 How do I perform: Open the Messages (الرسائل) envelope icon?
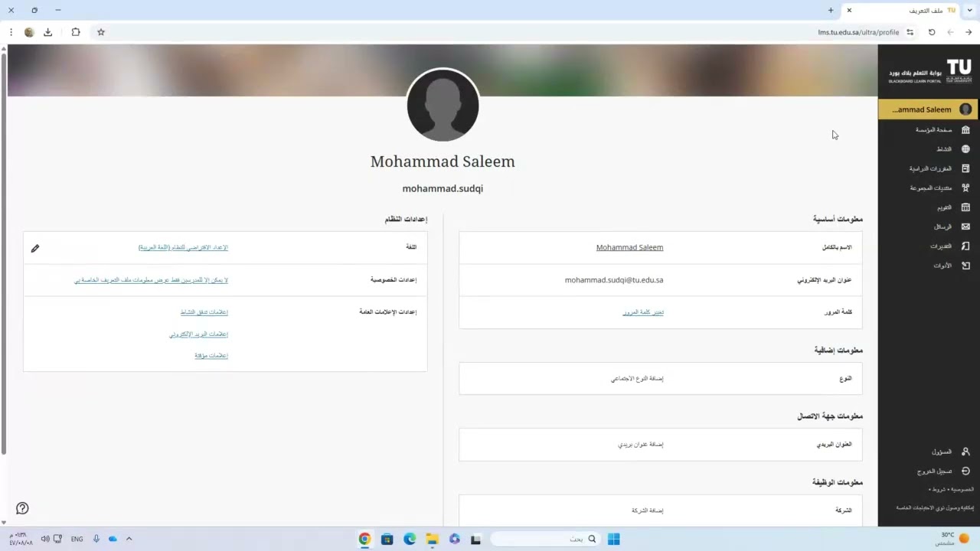tap(965, 227)
